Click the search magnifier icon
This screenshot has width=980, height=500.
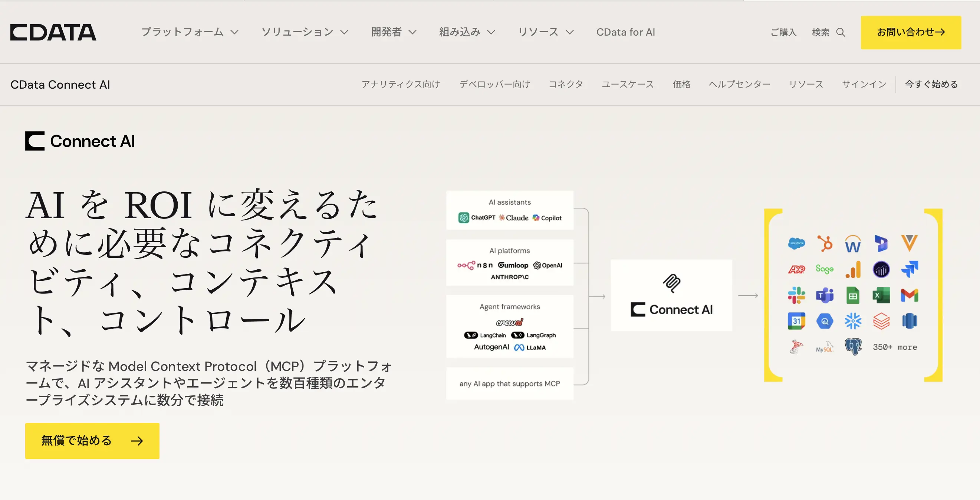click(841, 32)
